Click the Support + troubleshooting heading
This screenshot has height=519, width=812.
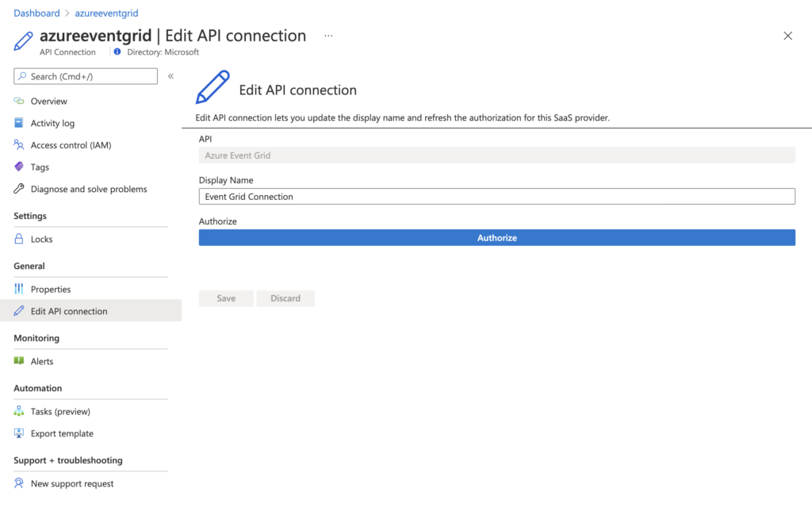tap(68, 460)
